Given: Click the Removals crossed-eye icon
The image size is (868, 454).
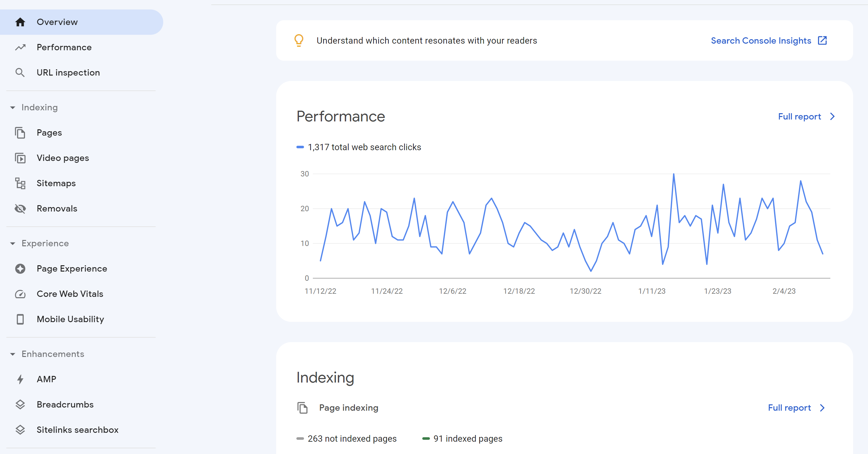Looking at the screenshot, I should click(20, 208).
